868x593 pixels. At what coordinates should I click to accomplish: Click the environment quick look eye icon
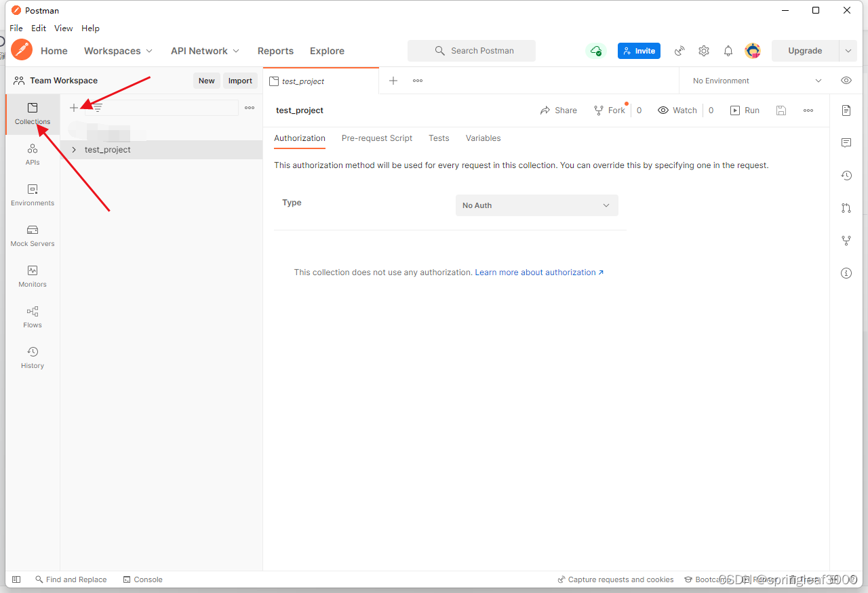tap(846, 81)
